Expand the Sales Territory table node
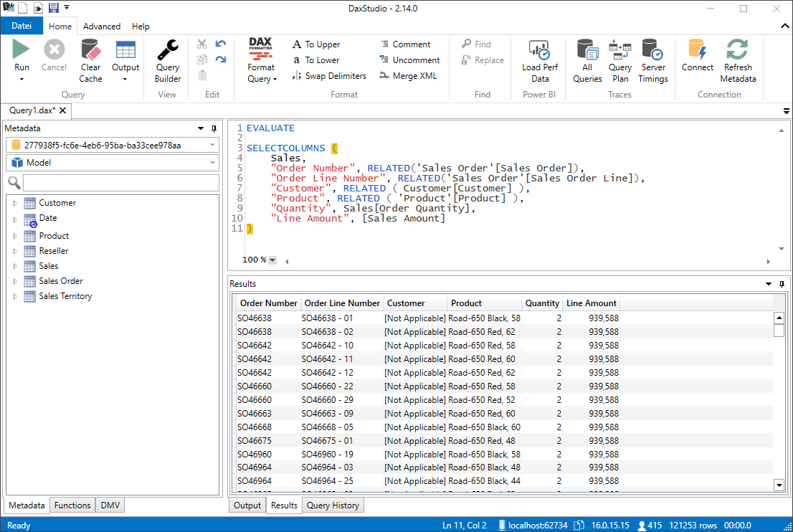This screenshot has height=532, width=793. pyautogui.click(x=15, y=296)
